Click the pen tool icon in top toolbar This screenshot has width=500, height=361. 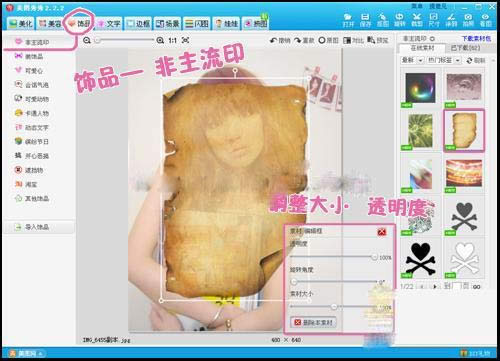tap(382, 20)
